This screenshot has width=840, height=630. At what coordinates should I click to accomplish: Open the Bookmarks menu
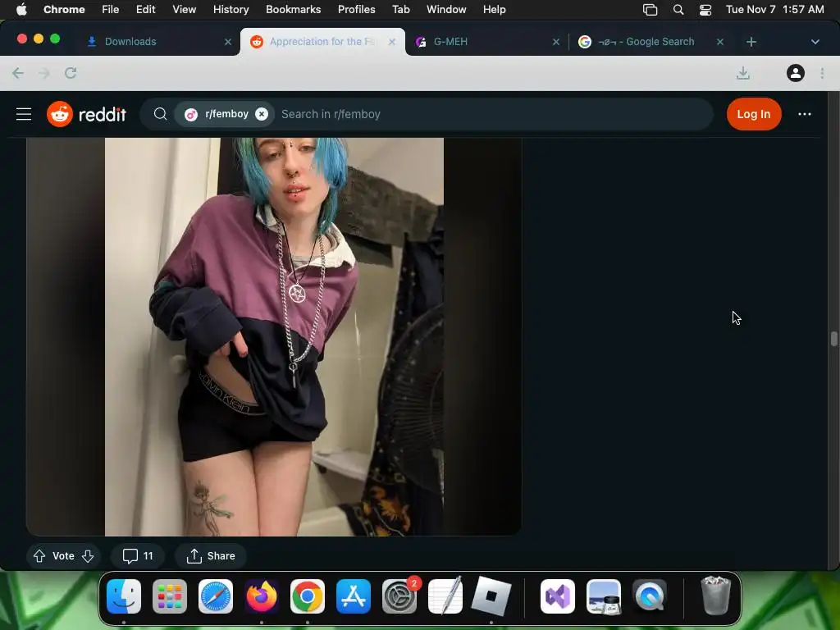(293, 9)
